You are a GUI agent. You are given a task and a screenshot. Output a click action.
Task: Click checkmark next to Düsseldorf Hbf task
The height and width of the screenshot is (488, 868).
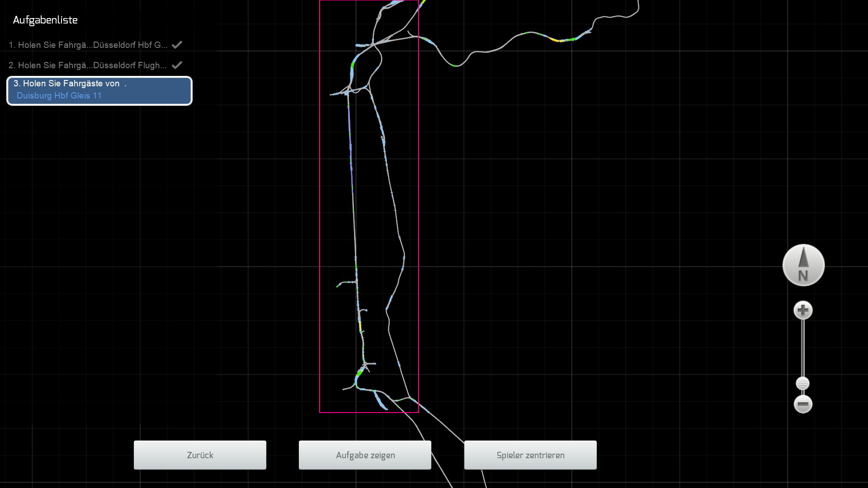click(x=177, y=45)
